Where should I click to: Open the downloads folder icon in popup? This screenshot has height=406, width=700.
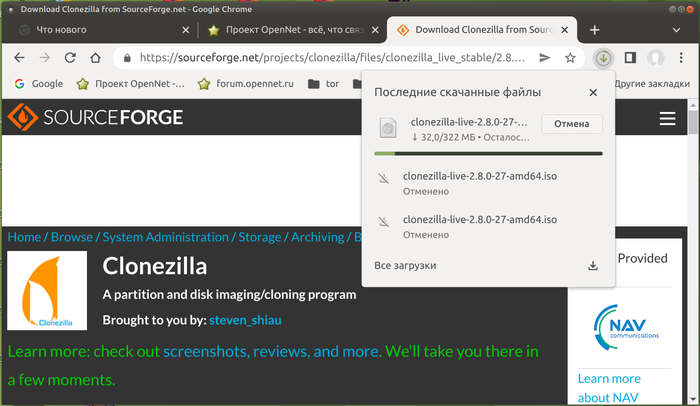tap(593, 266)
